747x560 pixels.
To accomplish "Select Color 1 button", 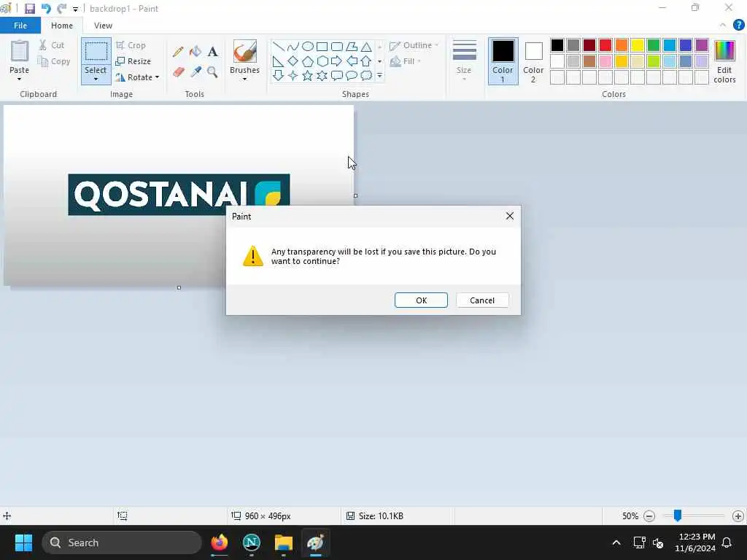I will coord(503,61).
